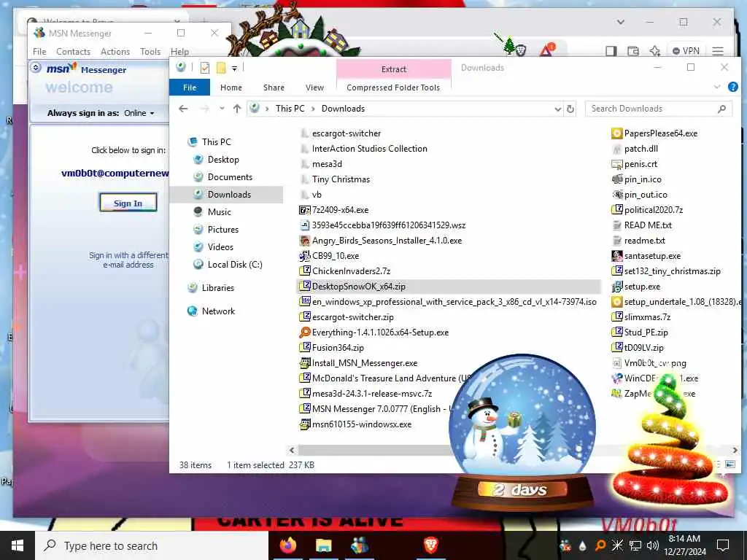Screen dimensions: 747x560
Task: Select msn610155-windowsx.exe icon
Action: [304, 424]
